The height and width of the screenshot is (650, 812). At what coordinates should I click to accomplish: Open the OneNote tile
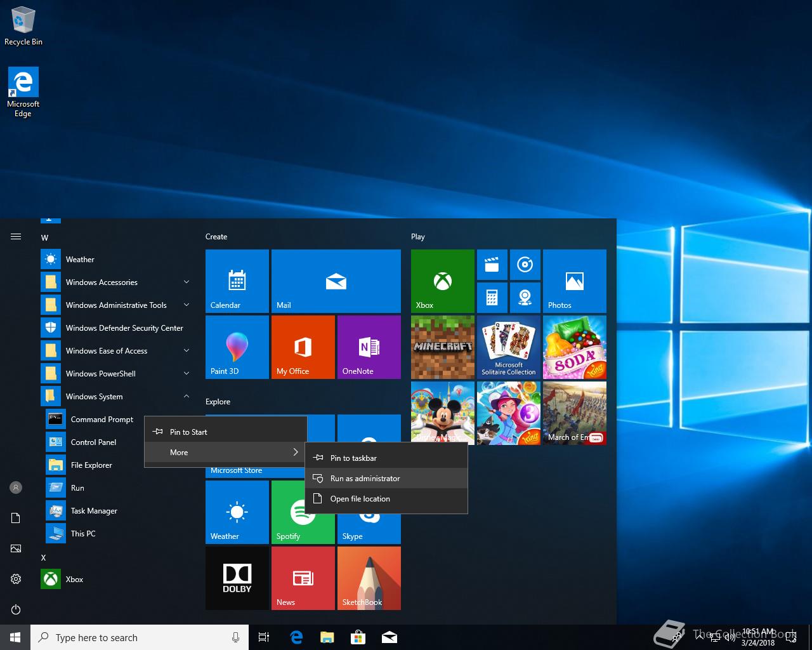[369, 347]
